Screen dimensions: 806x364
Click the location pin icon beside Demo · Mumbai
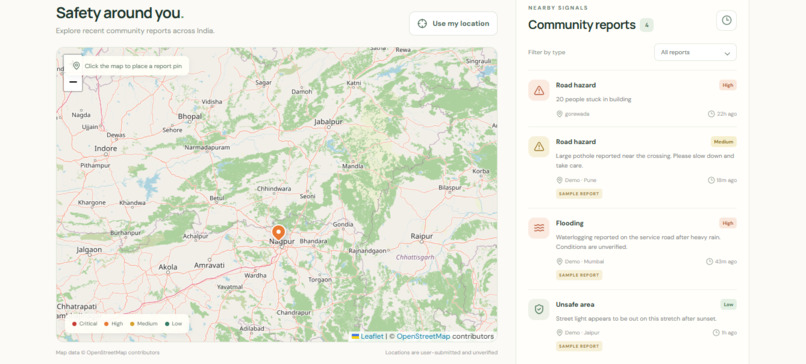pos(559,261)
